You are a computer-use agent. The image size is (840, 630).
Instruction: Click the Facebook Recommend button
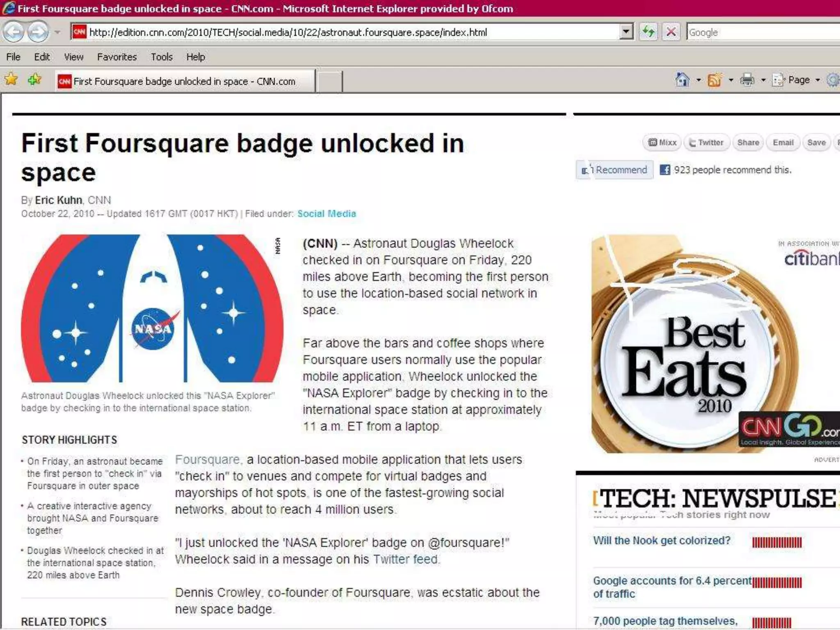click(615, 170)
